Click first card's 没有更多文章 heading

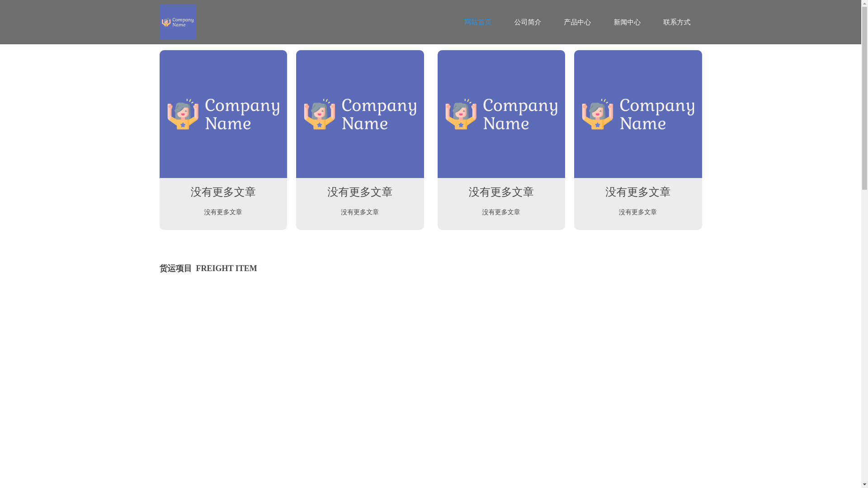(x=223, y=192)
